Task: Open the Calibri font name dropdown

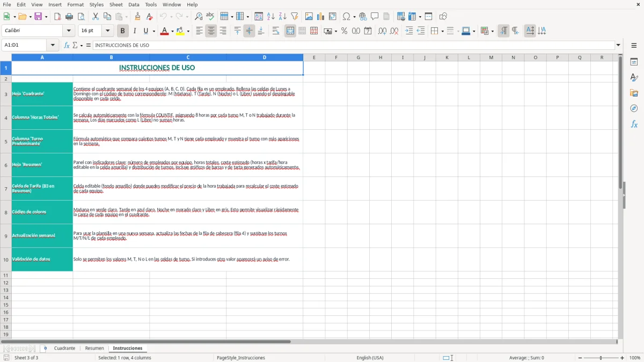Action: pyautogui.click(x=69, y=31)
